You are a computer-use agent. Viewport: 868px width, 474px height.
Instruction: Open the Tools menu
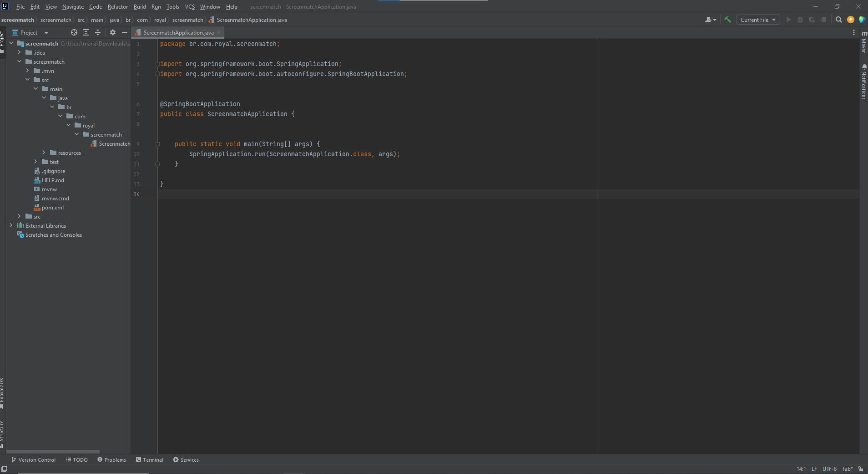pos(173,7)
